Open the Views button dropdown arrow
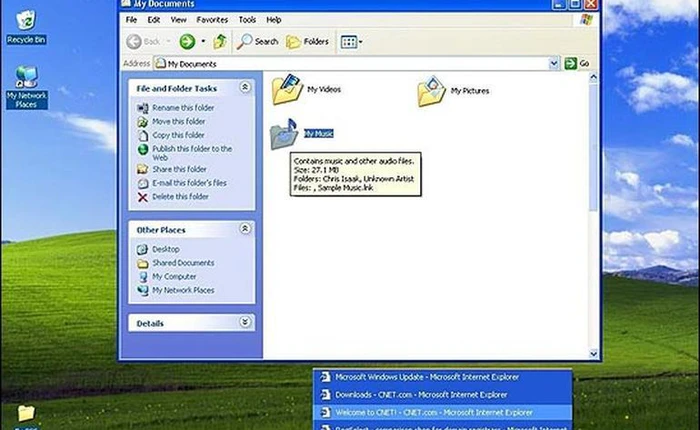Screen dimensions: 700x430 (x=361, y=42)
